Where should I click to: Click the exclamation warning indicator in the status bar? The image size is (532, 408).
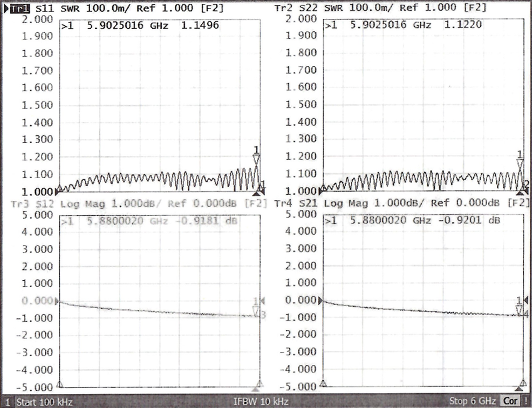click(526, 402)
